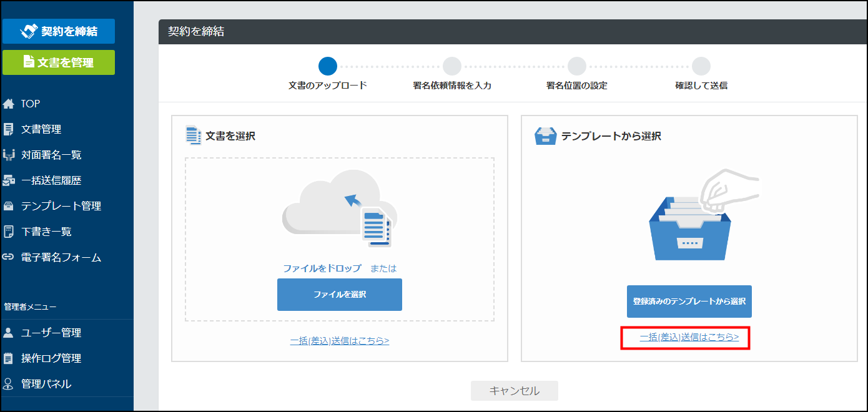Click the テンプレート管理 box icon
868x412 pixels.
[9, 206]
